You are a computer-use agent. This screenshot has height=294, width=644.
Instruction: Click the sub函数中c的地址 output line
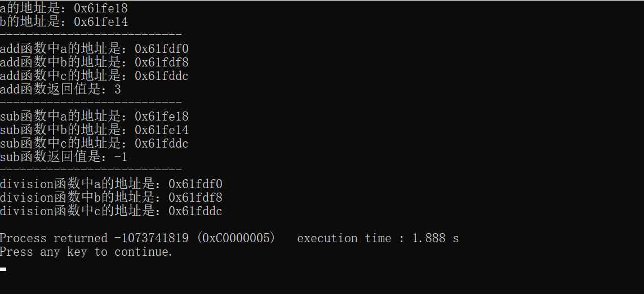pyautogui.click(x=94, y=144)
